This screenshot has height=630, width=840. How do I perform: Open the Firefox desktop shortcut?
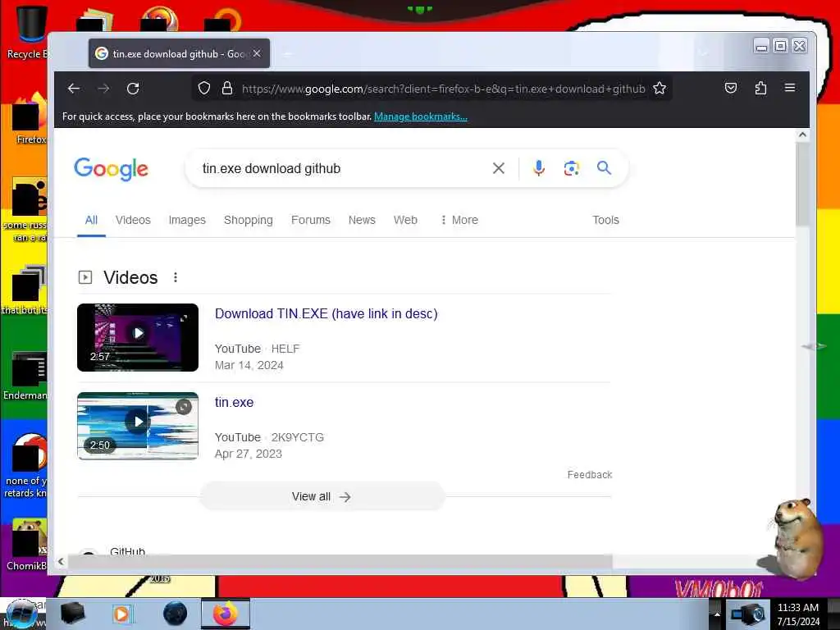29,119
